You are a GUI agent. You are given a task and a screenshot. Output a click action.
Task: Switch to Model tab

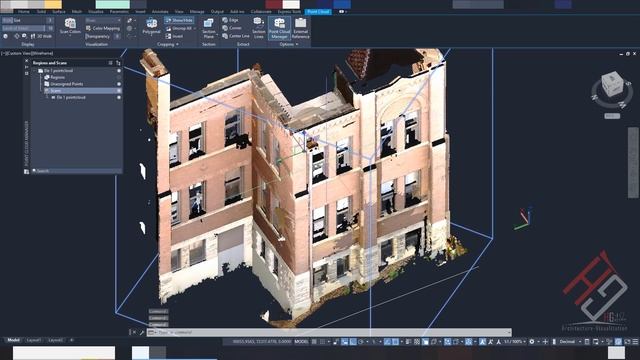coord(13,340)
